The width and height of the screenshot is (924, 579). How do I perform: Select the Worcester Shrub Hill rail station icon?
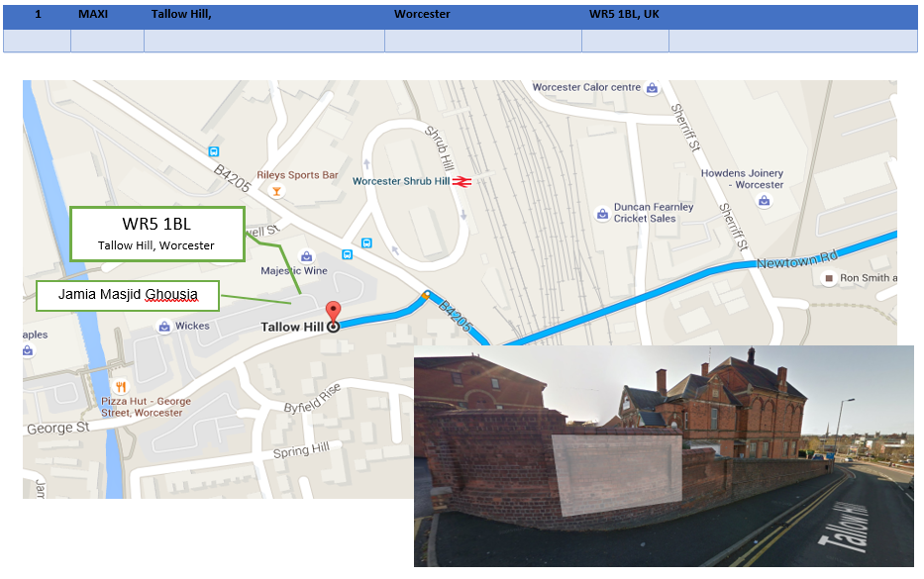(461, 182)
